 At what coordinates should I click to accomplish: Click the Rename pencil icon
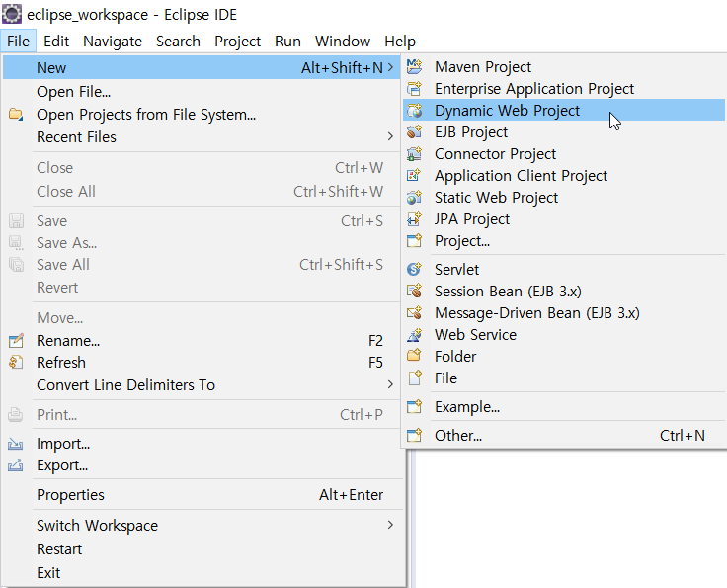(16, 340)
